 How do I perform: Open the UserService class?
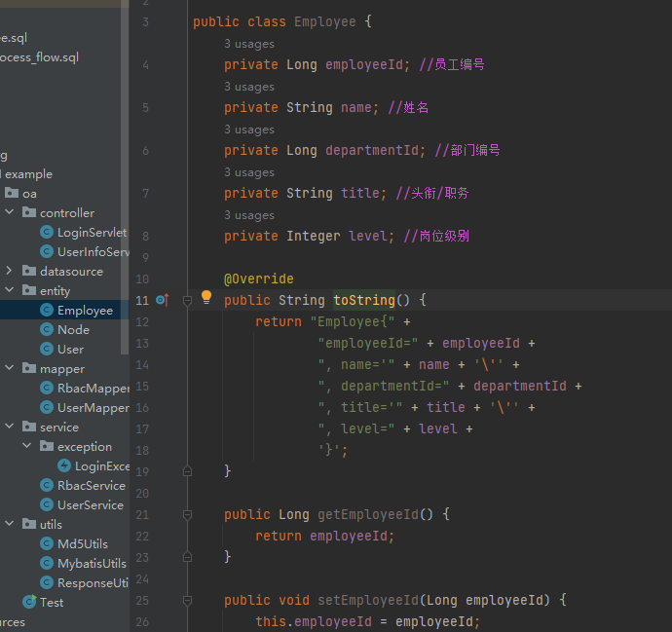pos(90,504)
